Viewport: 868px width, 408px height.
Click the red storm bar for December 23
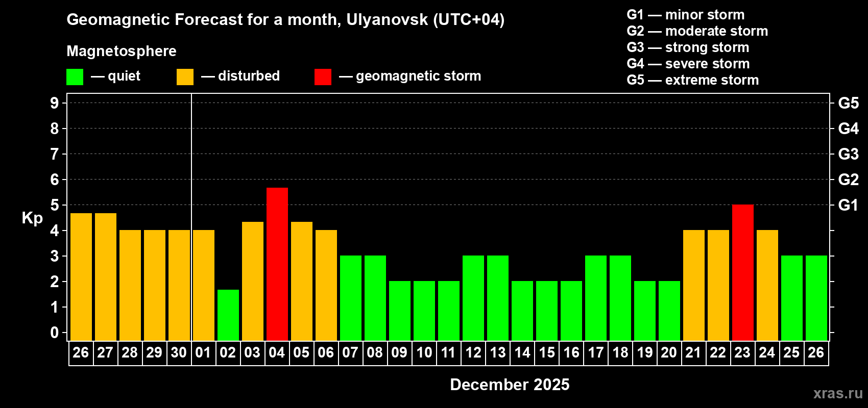743,273
